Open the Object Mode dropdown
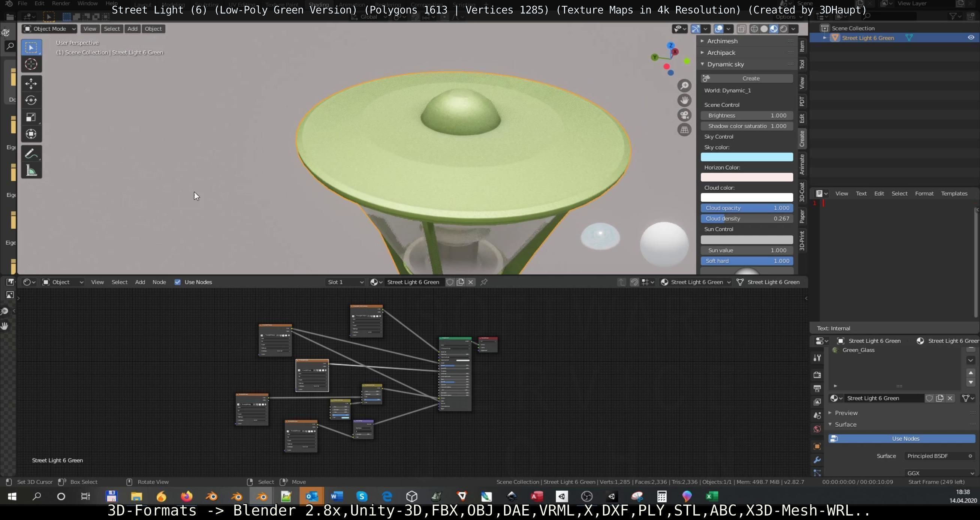 click(x=49, y=29)
